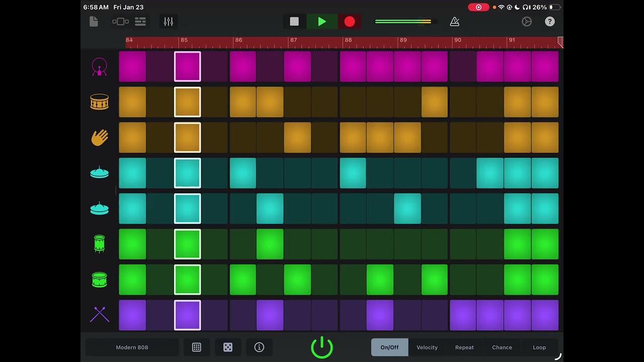
Task: Switch to the Chance edit mode
Action: pyautogui.click(x=502, y=347)
